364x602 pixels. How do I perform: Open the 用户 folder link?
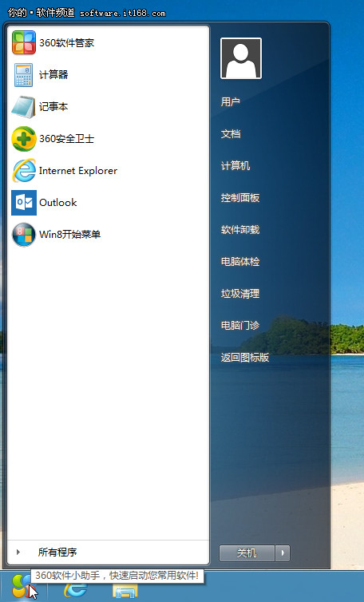[x=231, y=101]
